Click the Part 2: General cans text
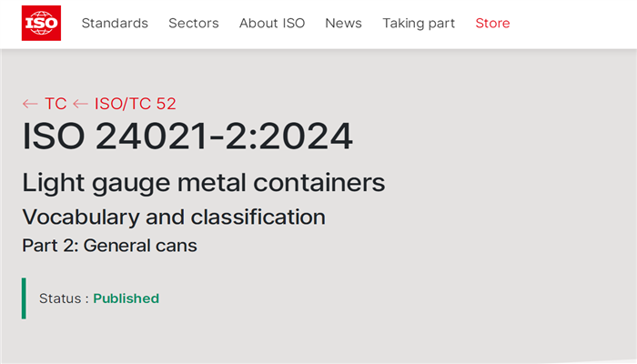This screenshot has width=637, height=364. [x=109, y=246]
